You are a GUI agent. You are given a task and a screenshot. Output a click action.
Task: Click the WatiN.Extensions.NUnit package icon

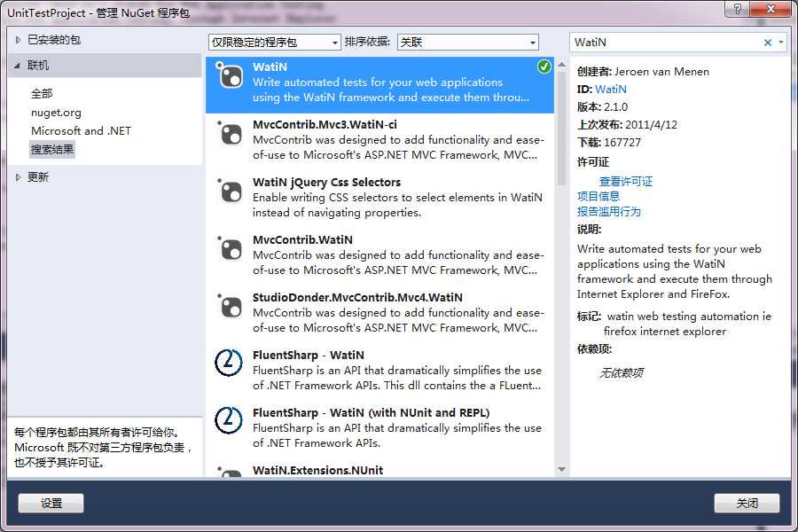tap(230, 472)
